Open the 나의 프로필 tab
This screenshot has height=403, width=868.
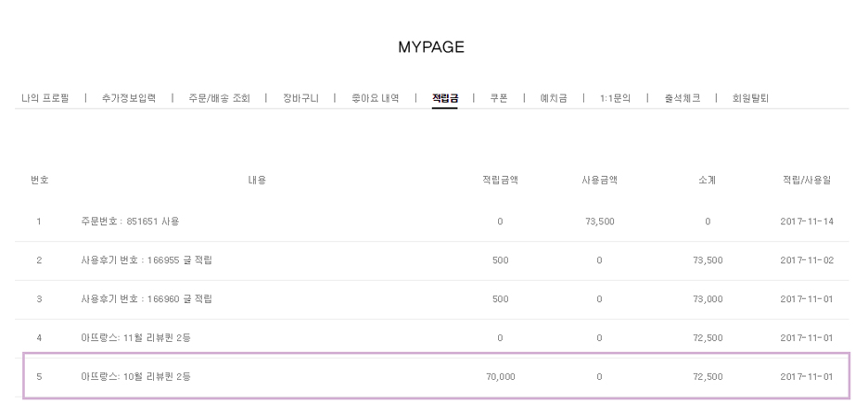(x=45, y=98)
